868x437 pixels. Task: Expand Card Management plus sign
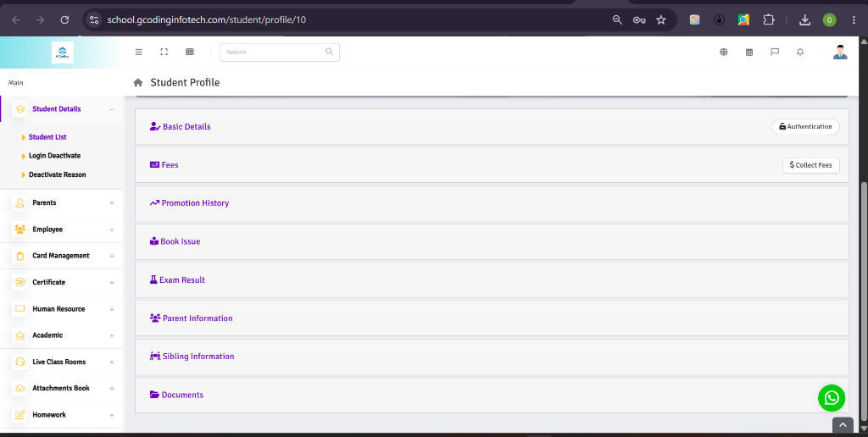pyautogui.click(x=112, y=256)
